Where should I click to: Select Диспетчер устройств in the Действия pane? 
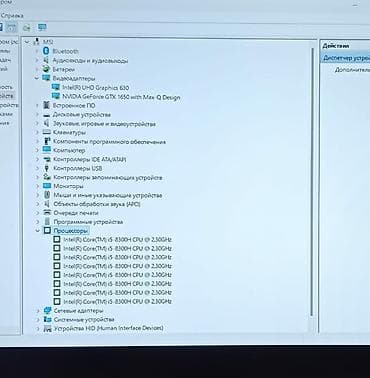coord(346,58)
